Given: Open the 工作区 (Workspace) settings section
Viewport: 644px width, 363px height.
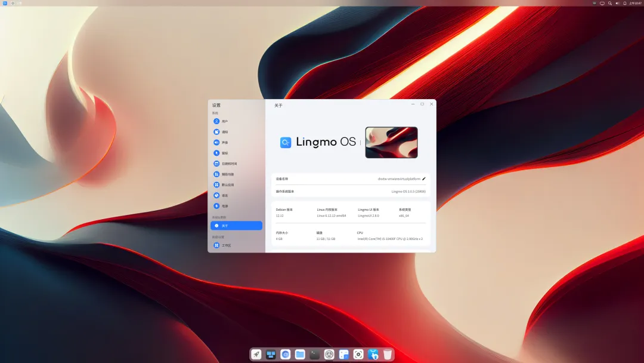Looking at the screenshot, I should [x=236, y=245].
